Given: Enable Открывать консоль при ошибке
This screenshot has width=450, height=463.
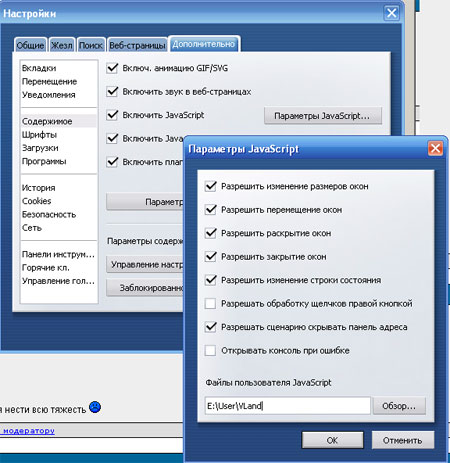Looking at the screenshot, I should [x=211, y=350].
